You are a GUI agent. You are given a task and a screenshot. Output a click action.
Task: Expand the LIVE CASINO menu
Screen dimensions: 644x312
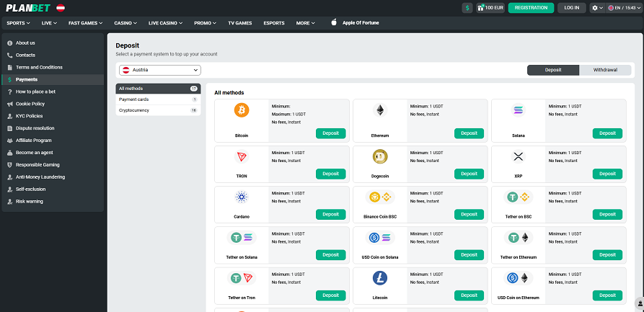pos(166,23)
